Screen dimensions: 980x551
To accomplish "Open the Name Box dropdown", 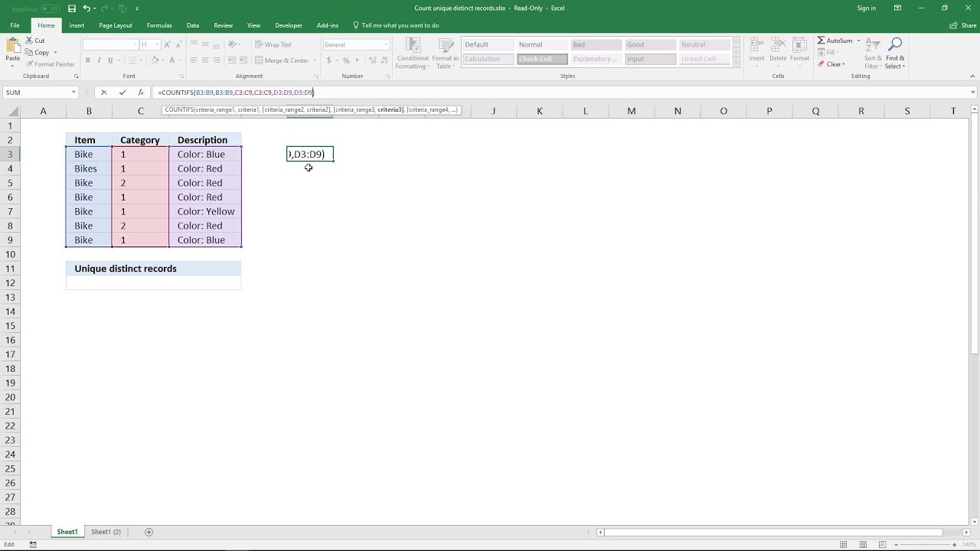I will tap(73, 93).
